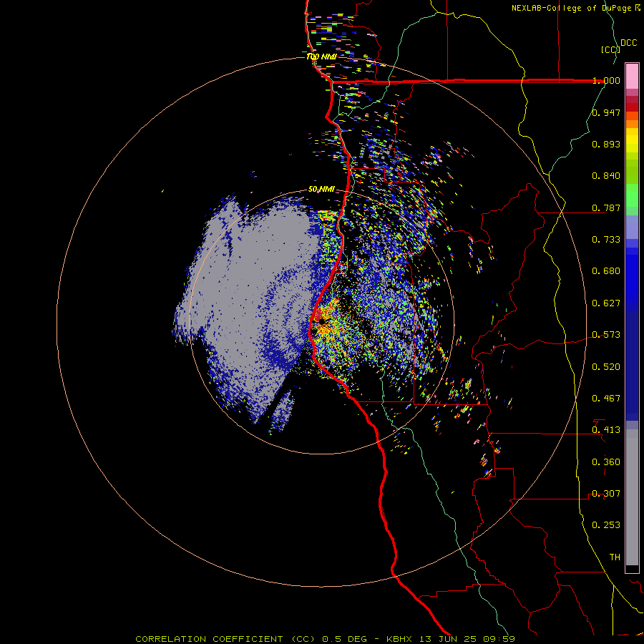This screenshot has height=644, width=644.
Task: Select the 0.787 scale value
Action: pos(606,208)
